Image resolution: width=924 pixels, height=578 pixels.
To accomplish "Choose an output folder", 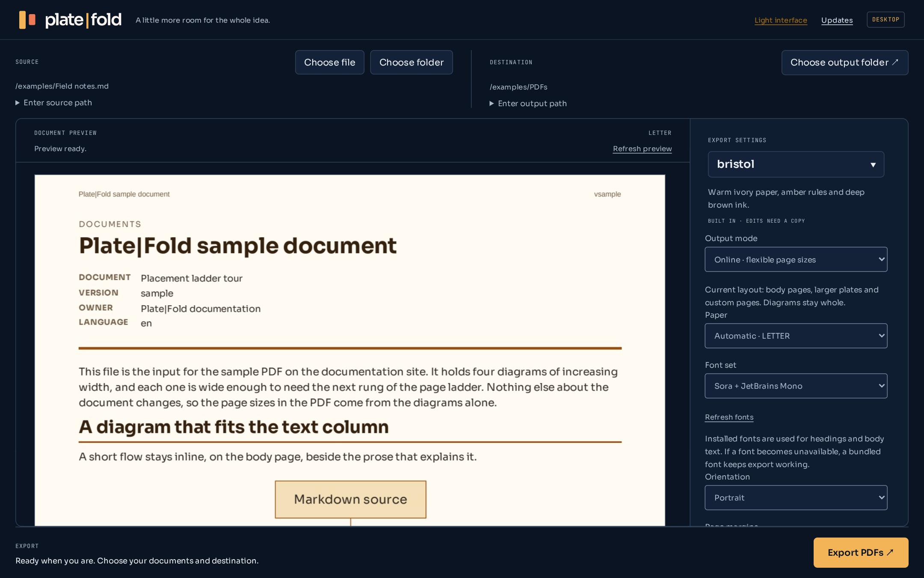I will point(844,63).
